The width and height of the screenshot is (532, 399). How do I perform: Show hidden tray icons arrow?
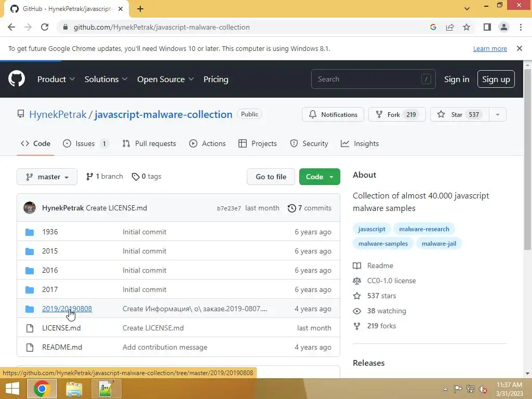445,389
